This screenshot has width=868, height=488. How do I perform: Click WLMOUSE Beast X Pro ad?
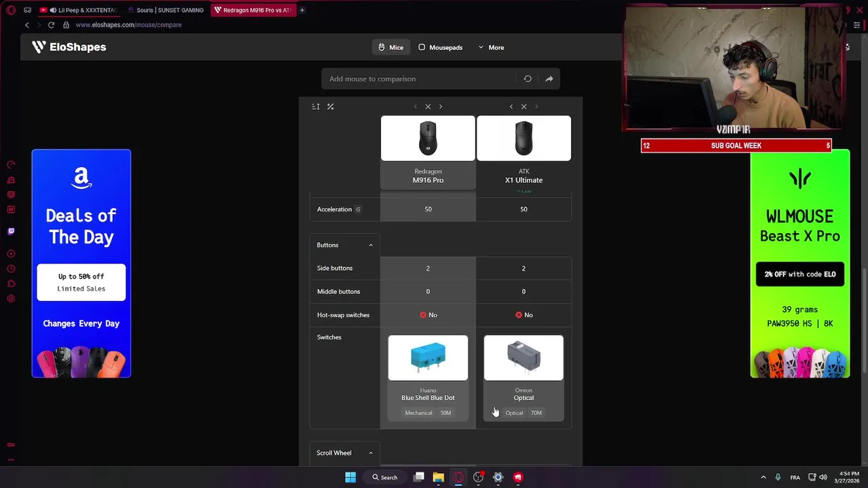pyautogui.click(x=800, y=263)
